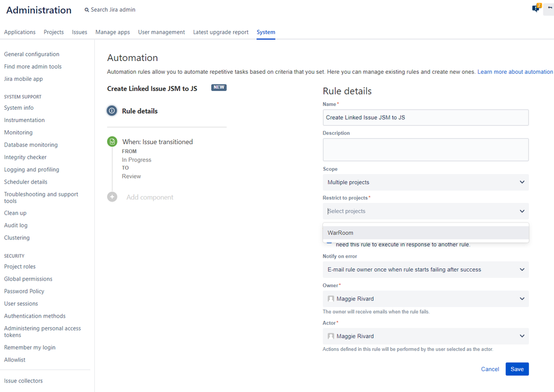Open the feedback notifications icon

[536, 8]
